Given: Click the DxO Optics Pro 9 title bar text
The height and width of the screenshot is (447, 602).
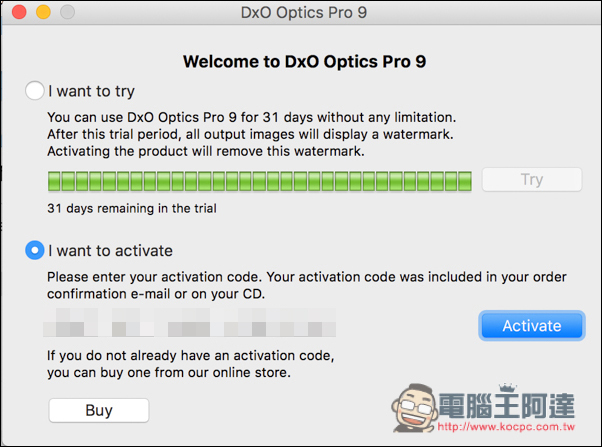Looking at the screenshot, I should pos(304,12).
